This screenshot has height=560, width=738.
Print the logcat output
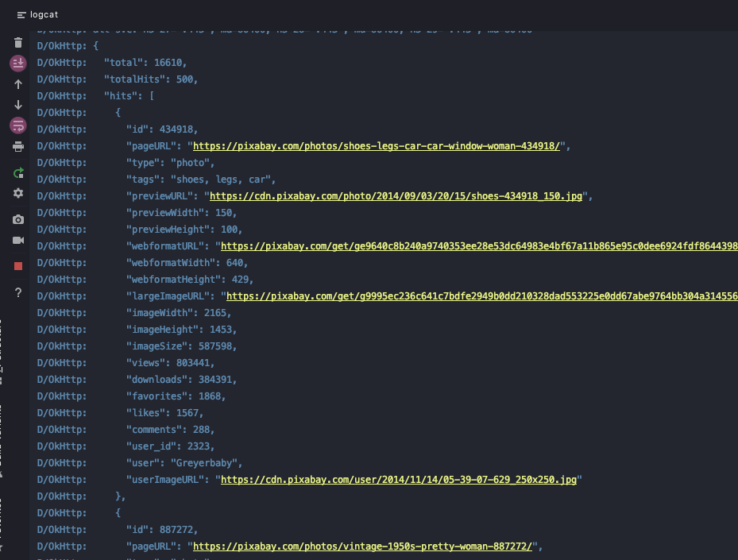click(x=18, y=147)
